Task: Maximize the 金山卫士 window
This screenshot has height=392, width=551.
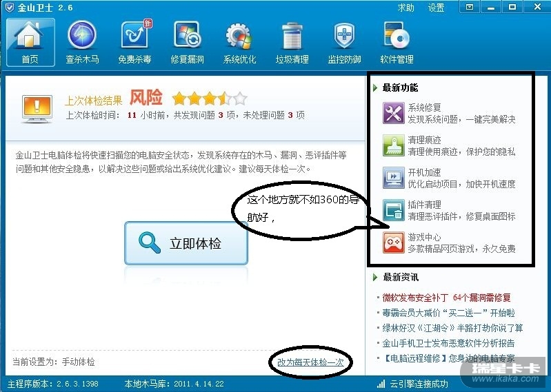Action: [512, 7]
